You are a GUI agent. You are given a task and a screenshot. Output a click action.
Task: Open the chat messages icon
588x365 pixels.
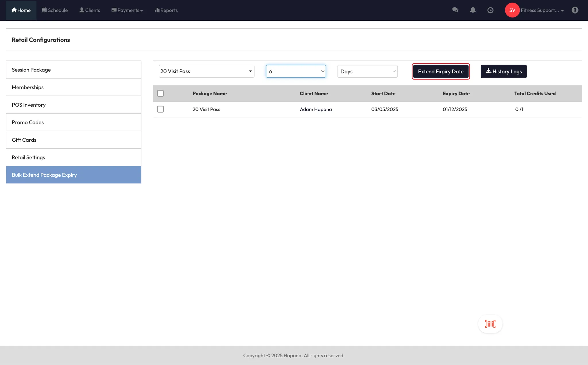pyautogui.click(x=455, y=10)
